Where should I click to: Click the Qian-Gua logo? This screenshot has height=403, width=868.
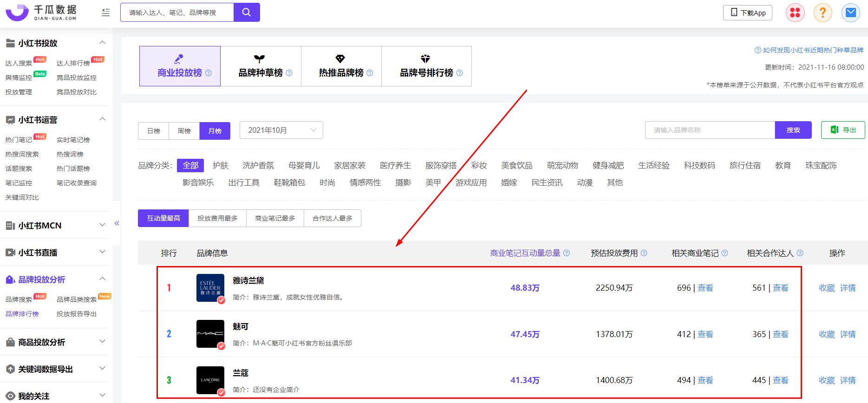tap(41, 13)
